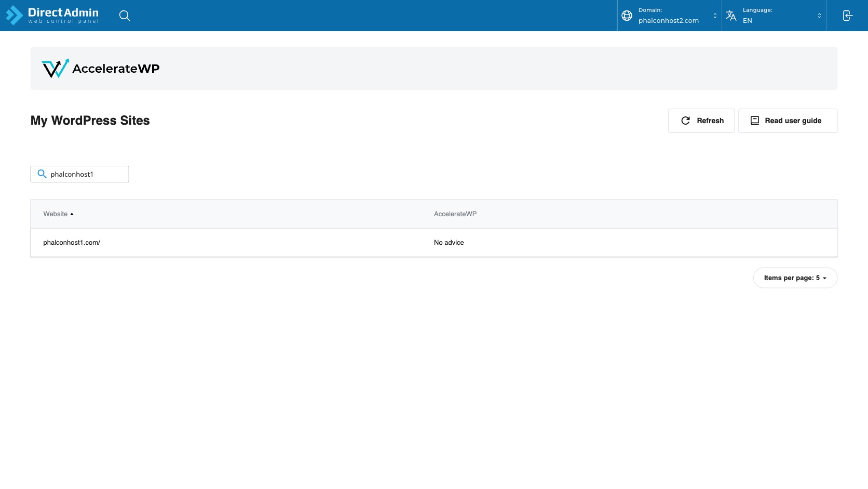868x489 pixels.
Task: Click the phalconhost2.com domain value
Action: pyautogui.click(x=669, y=21)
